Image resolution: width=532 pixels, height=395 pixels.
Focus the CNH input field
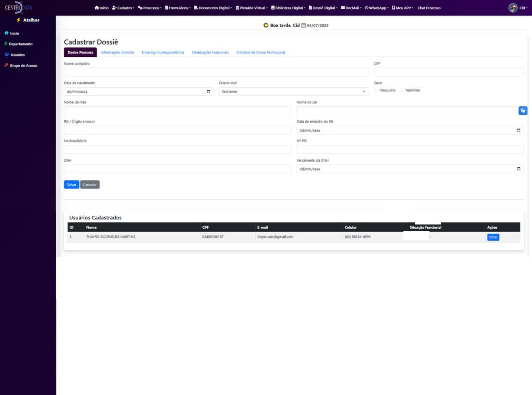[177, 169]
